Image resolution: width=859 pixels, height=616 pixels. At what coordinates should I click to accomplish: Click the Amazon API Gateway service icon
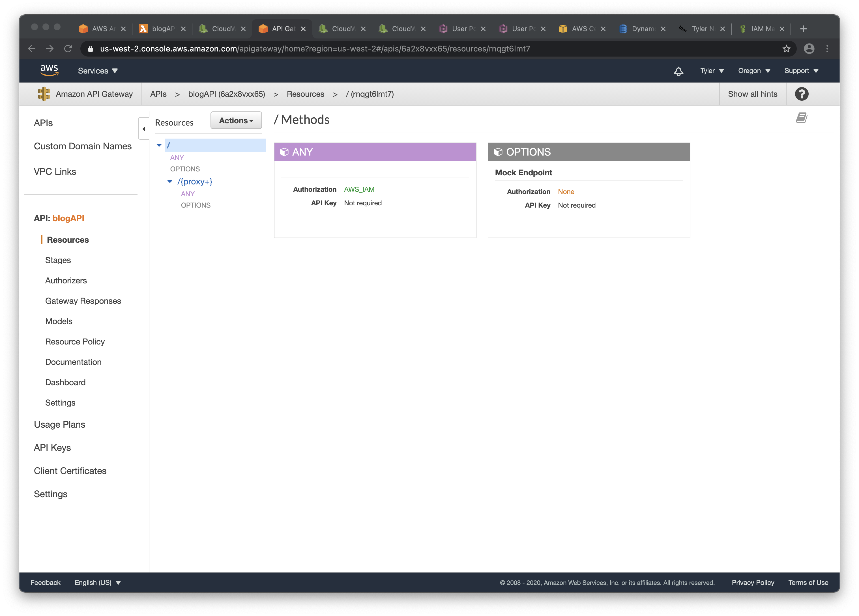pos(44,94)
